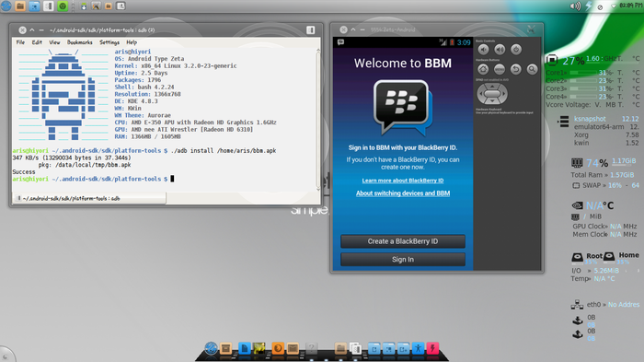644x362 pixels.
Task: Click the lightning power icon in the system tray
Action: (588, 6)
